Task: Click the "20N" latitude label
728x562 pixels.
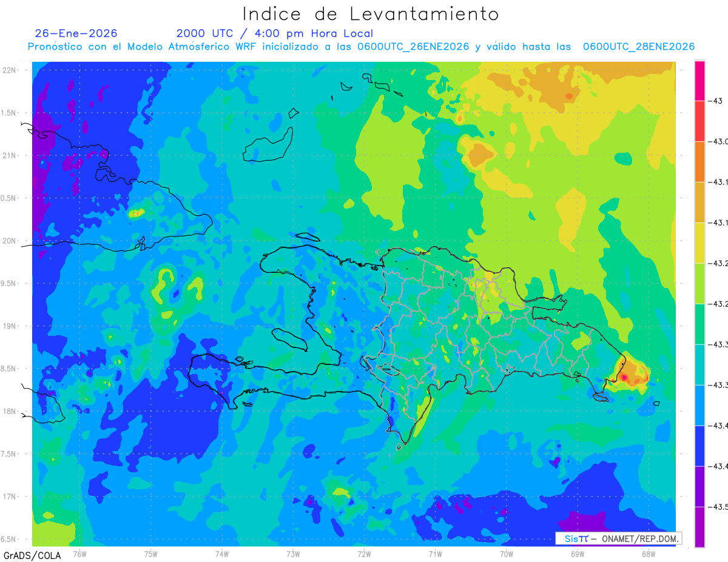Action: 10,241
